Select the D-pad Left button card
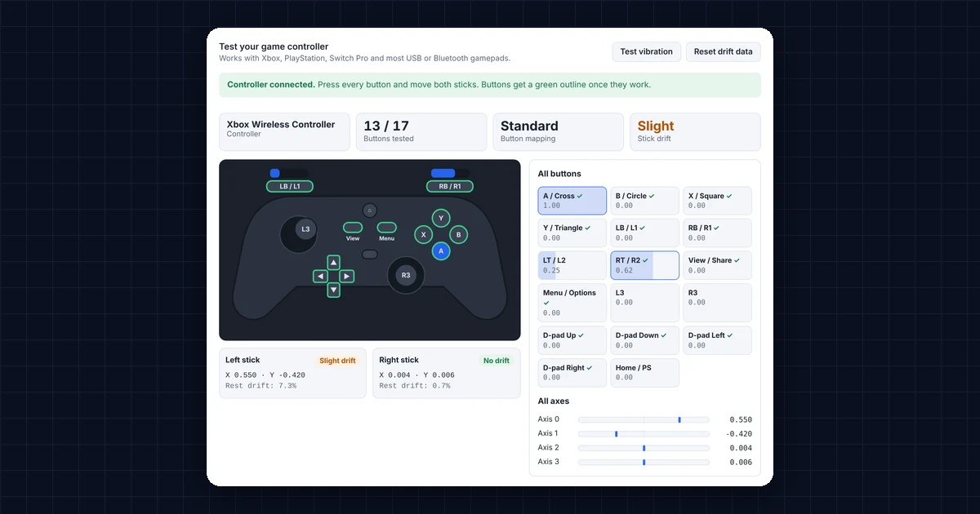 (x=717, y=340)
